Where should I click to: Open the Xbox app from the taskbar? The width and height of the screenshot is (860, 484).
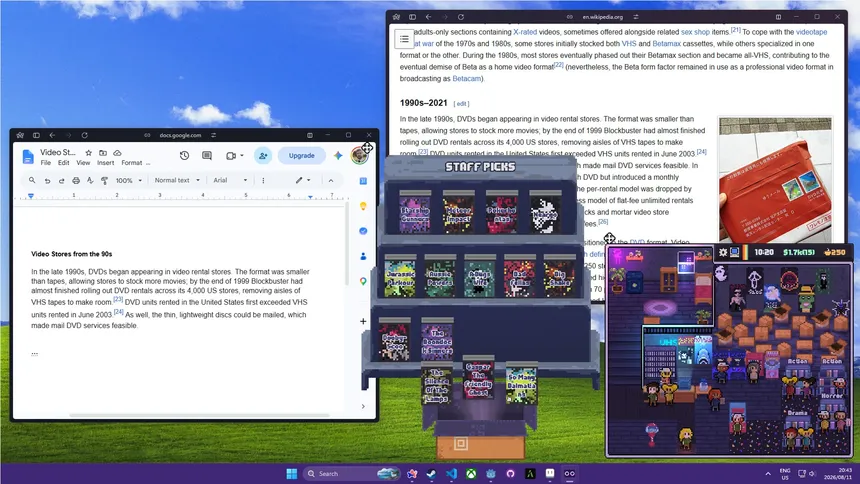(x=471, y=474)
